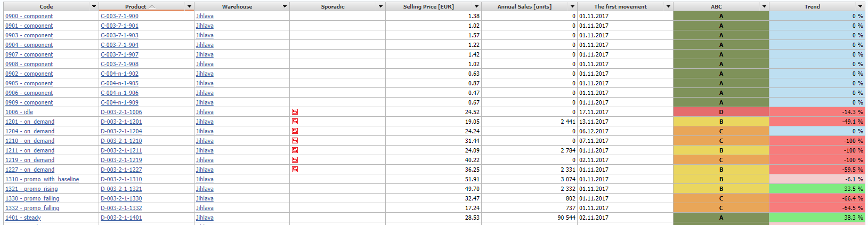Screen dimensions: 868x225
Task: Sort by Annual Sales [units] column header
Action: (524, 6)
